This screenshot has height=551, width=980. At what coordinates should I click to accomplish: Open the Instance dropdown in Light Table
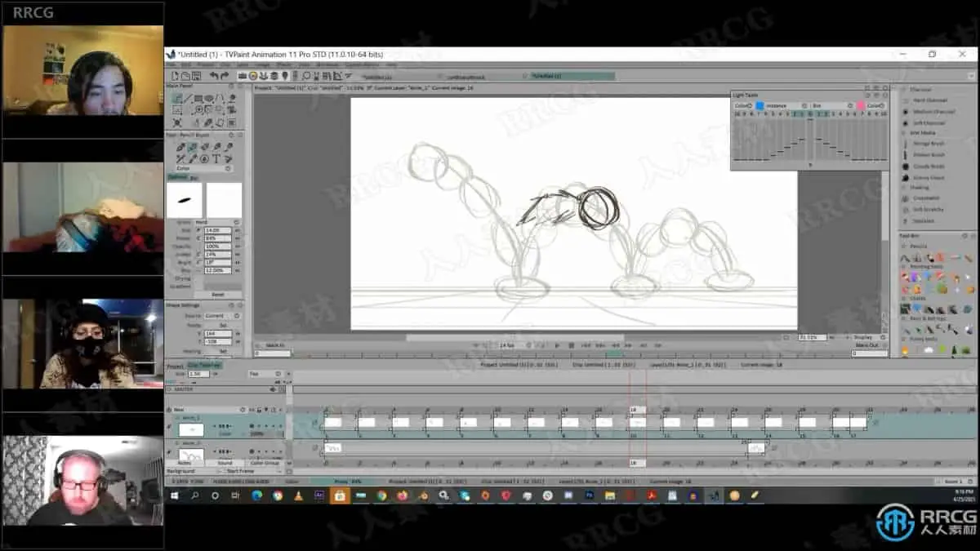point(786,105)
